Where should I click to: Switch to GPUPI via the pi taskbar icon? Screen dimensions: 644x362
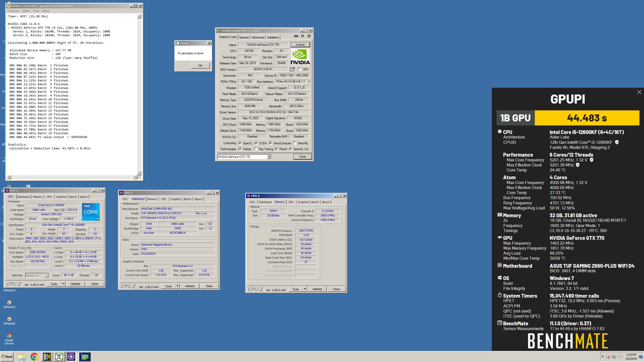point(59,357)
